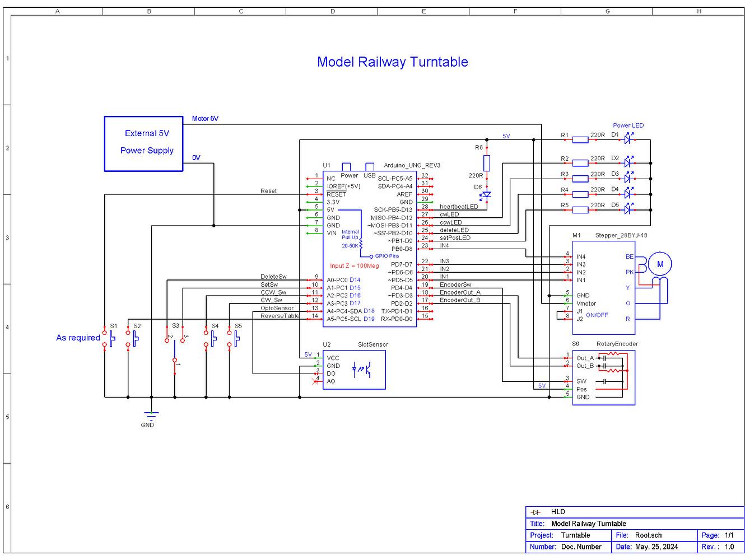This screenshot has width=745, height=560.
Task: Select the S3 toggle switch symbol
Action: pyautogui.click(x=175, y=351)
